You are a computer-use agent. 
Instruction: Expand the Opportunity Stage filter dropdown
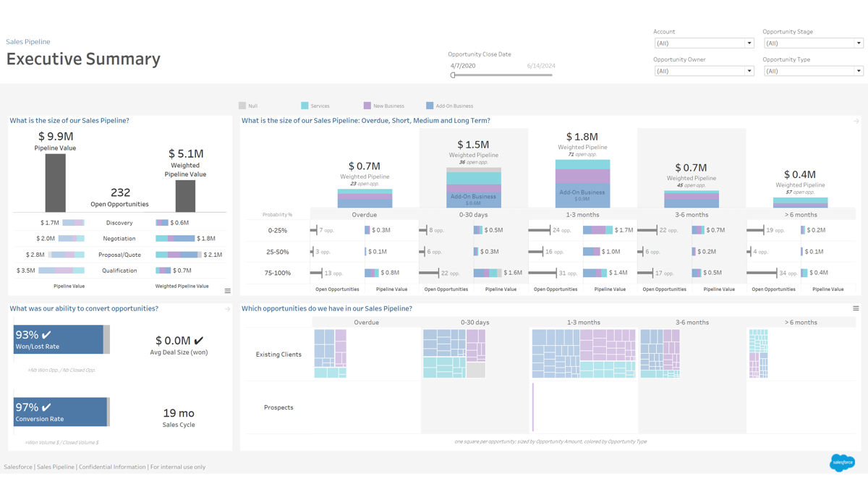click(858, 43)
